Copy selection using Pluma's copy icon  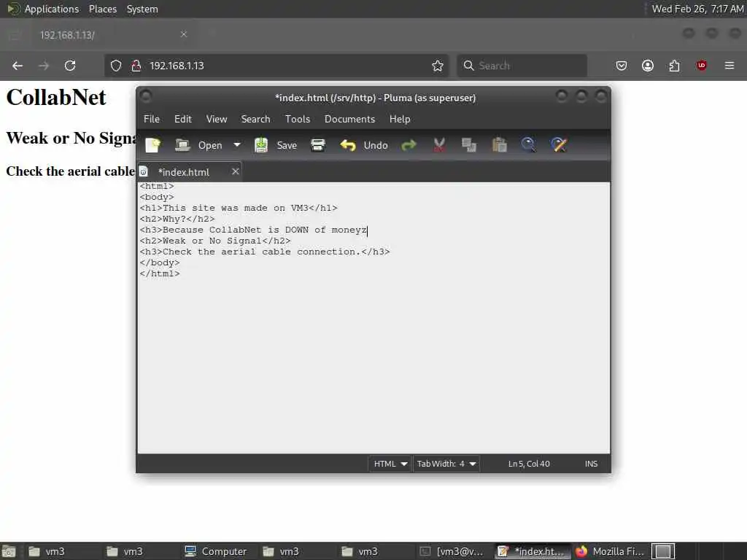point(469,145)
